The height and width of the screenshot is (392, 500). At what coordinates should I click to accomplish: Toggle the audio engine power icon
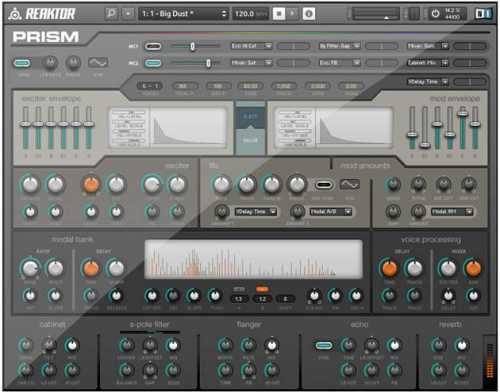tap(435, 14)
